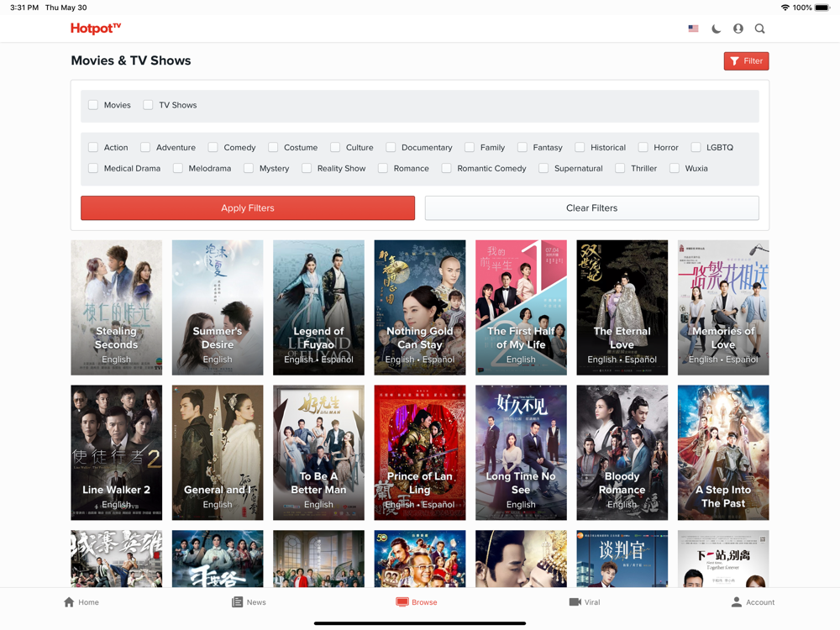840x630 pixels.
Task: Tick the Melodrama checkbox
Action: (x=178, y=168)
